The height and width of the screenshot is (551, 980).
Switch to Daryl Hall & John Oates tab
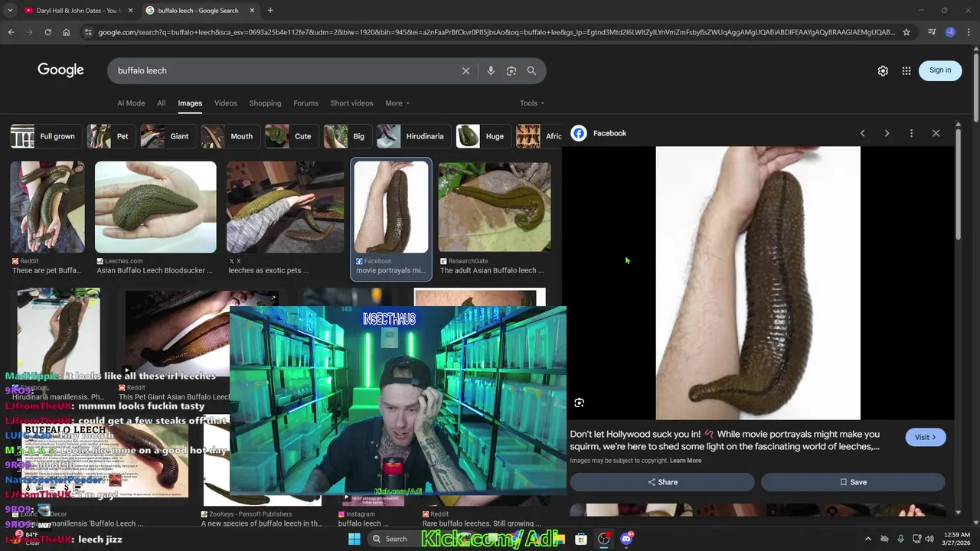[77, 11]
